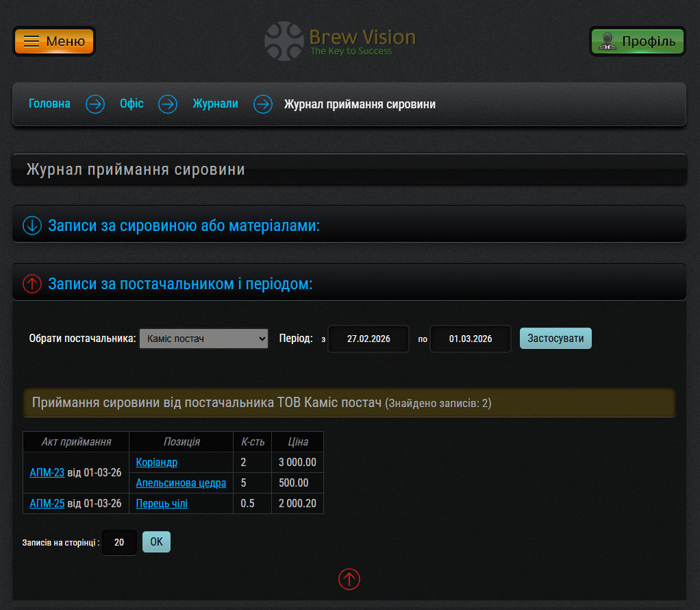The image size is (700, 610).
Task: Click the period start date field 27.02.2026
Action: tap(368, 339)
